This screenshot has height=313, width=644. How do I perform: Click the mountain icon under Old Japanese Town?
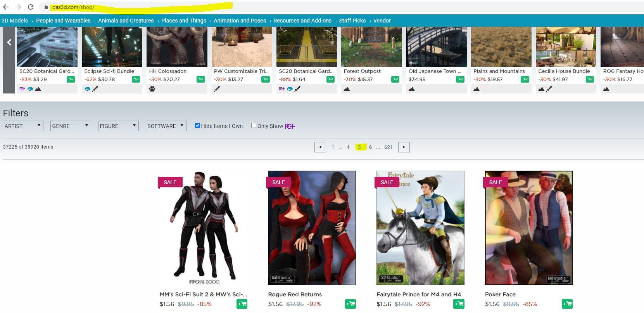point(412,89)
